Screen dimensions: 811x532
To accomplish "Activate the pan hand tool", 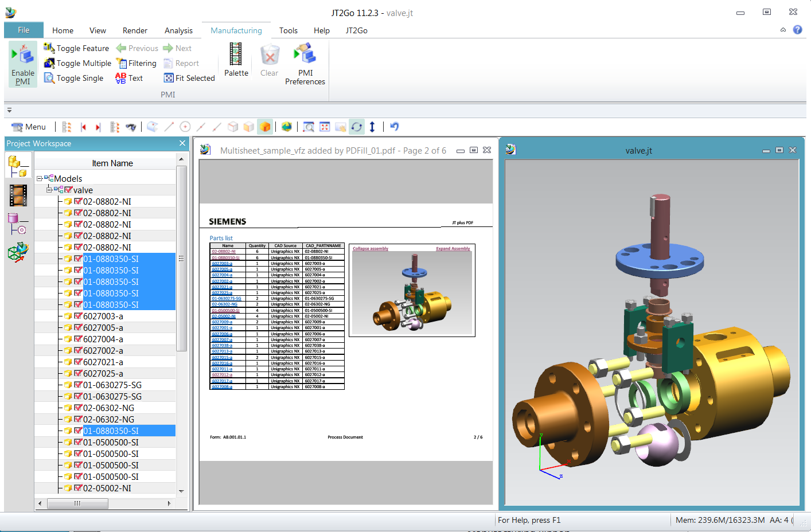I will tap(341, 127).
